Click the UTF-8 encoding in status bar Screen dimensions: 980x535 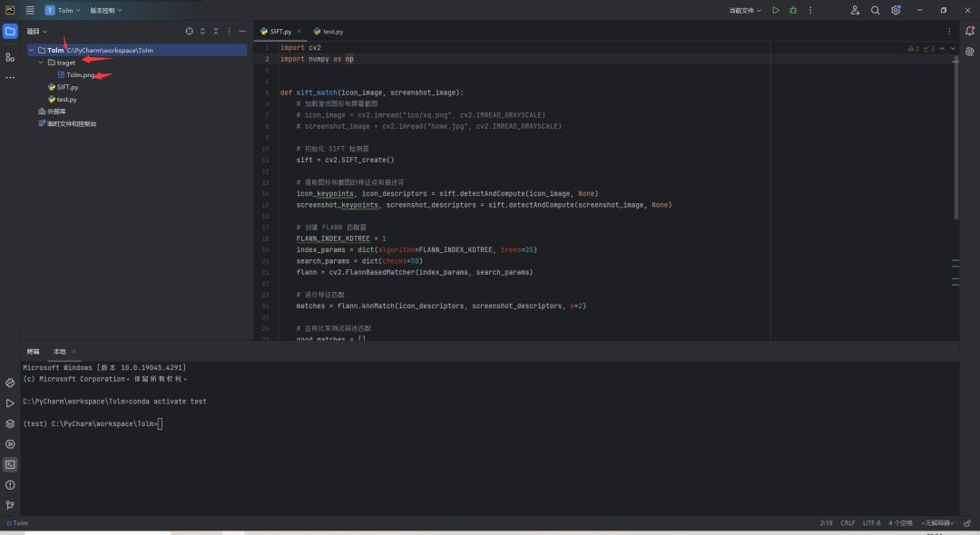(x=871, y=523)
